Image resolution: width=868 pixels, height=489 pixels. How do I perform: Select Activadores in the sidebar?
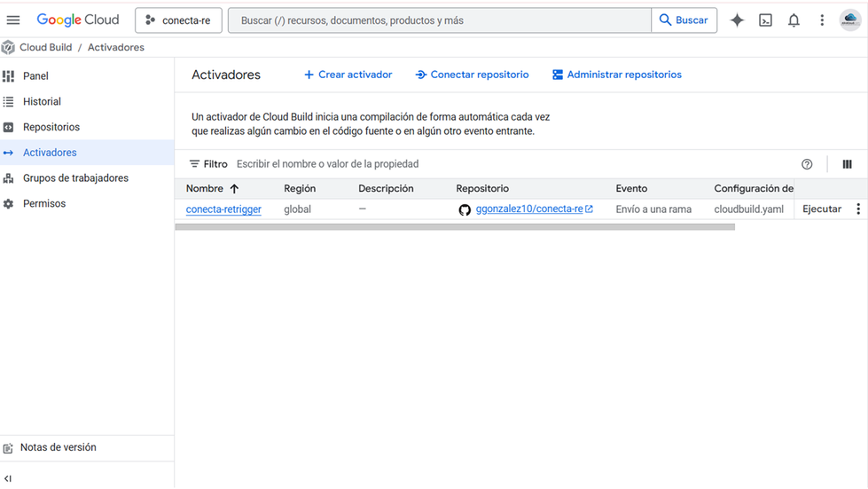click(x=87, y=153)
